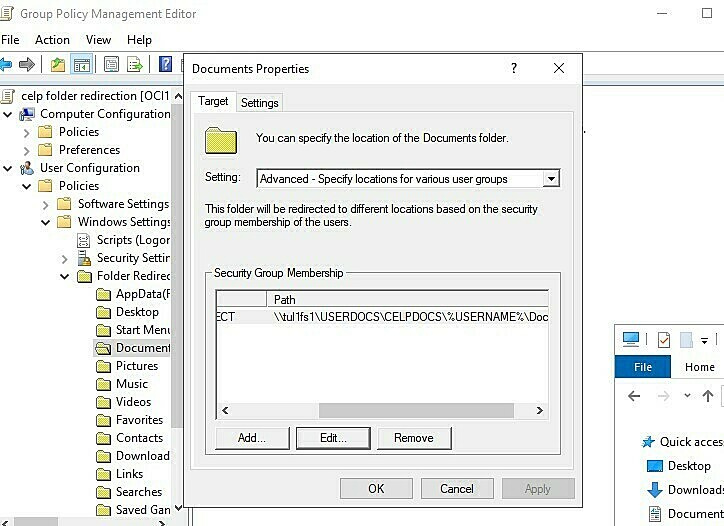Screen dimensions: 724x526
Task: Expand the Software Settings node
Action: click(45, 205)
